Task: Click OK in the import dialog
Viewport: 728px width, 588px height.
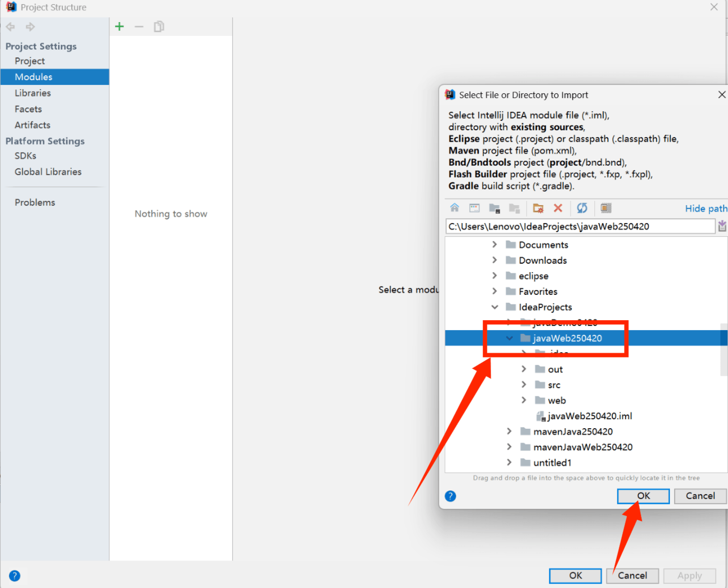Action: point(643,496)
